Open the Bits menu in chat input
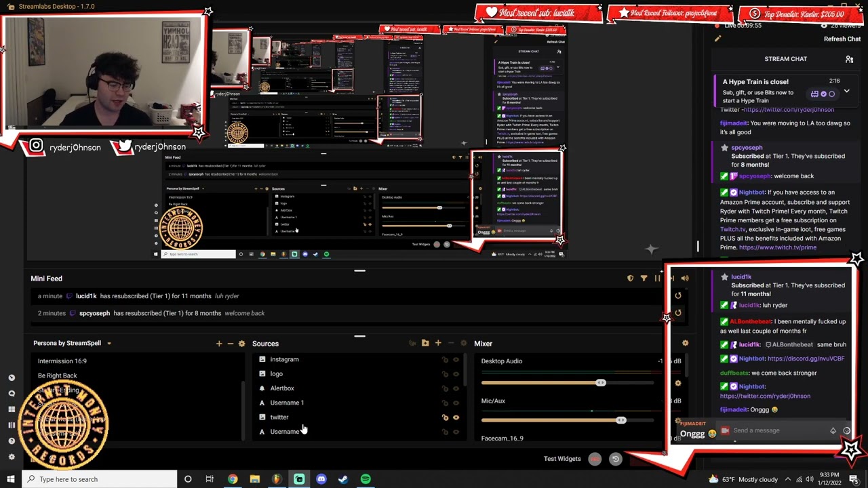 point(833,430)
